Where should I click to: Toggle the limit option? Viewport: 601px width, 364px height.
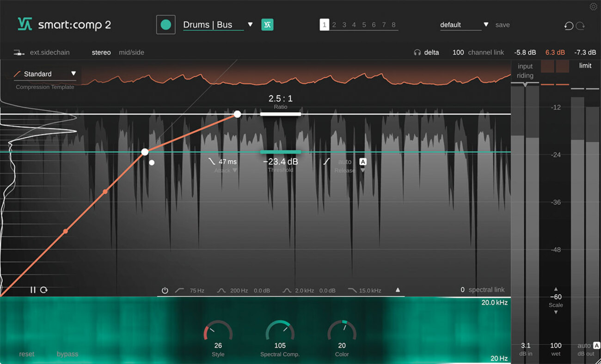(585, 66)
